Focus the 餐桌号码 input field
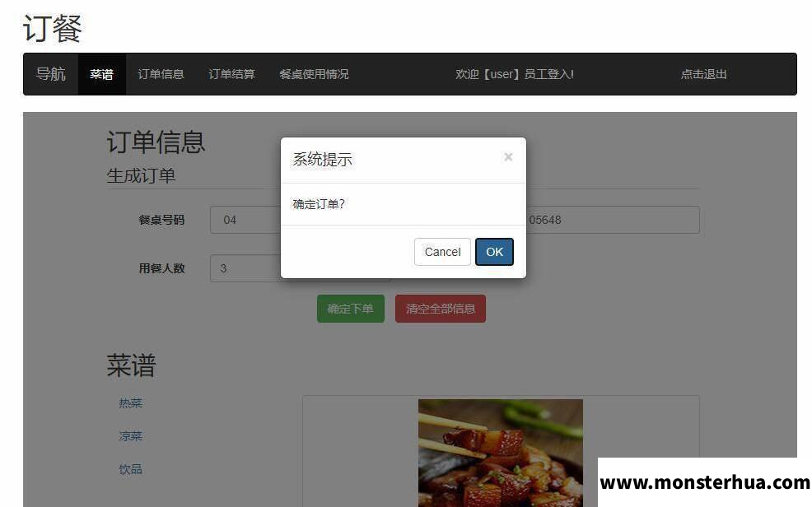This screenshot has width=812, height=507. [x=245, y=220]
